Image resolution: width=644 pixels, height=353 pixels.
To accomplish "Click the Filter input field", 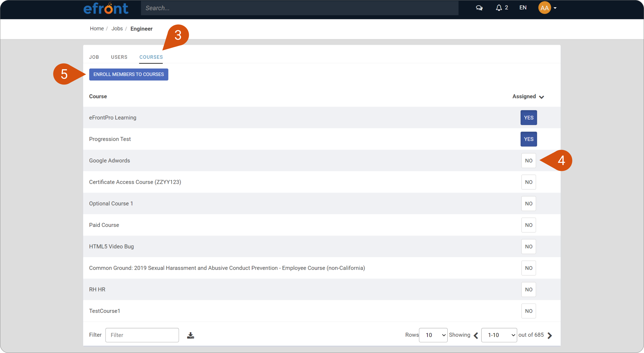I will coord(142,335).
